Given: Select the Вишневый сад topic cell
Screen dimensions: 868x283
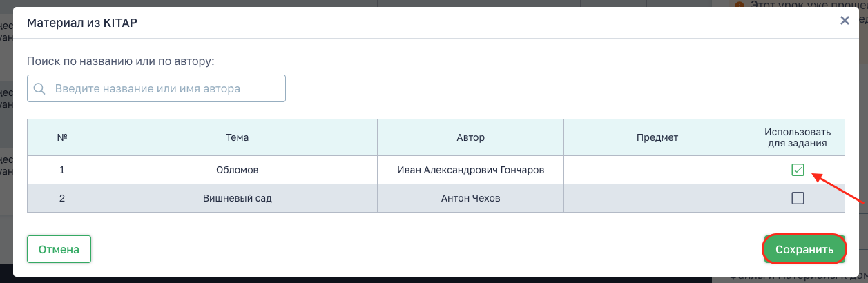Looking at the screenshot, I should [x=237, y=199].
